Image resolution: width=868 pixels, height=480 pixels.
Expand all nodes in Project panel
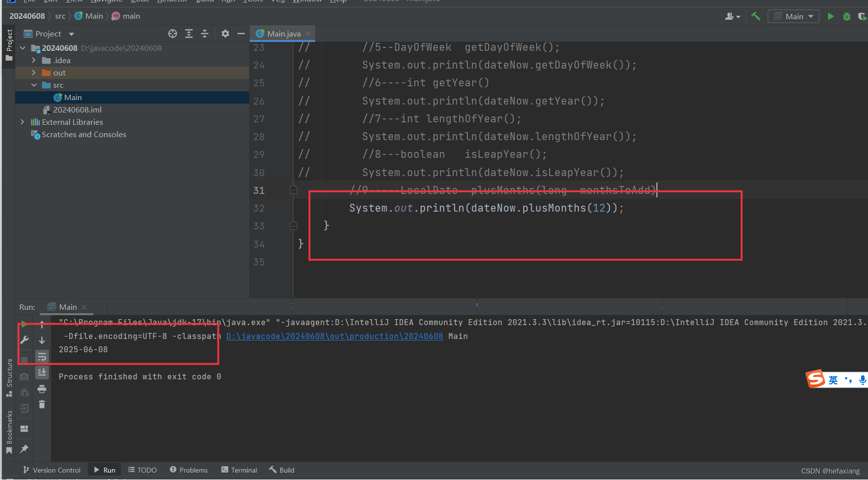pos(189,34)
